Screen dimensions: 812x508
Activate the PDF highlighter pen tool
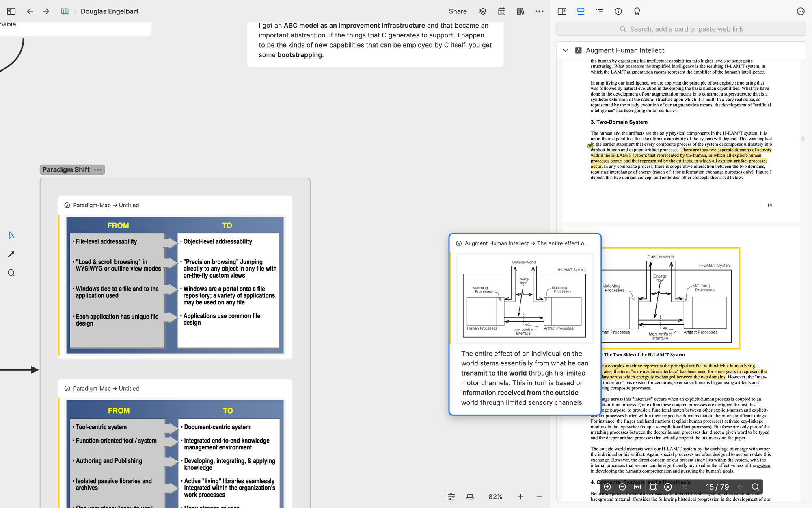(x=668, y=487)
